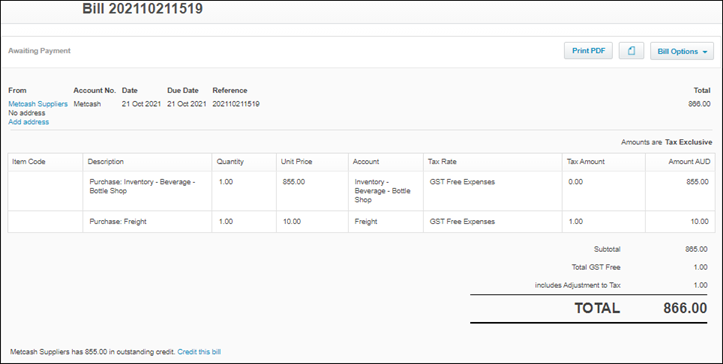The width and height of the screenshot is (723, 364).
Task: Click the Tax Rate column header
Action: 492,162
